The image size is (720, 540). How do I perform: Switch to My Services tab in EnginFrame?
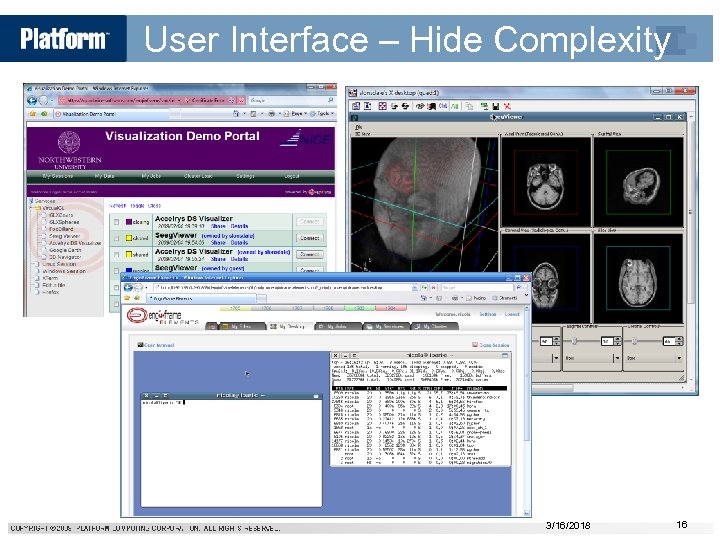pyautogui.click(x=386, y=326)
